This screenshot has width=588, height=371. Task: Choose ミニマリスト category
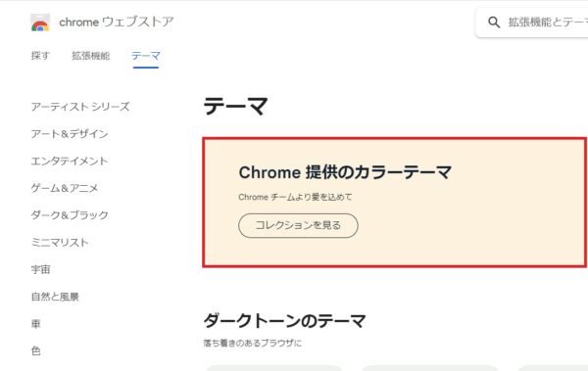click(60, 243)
